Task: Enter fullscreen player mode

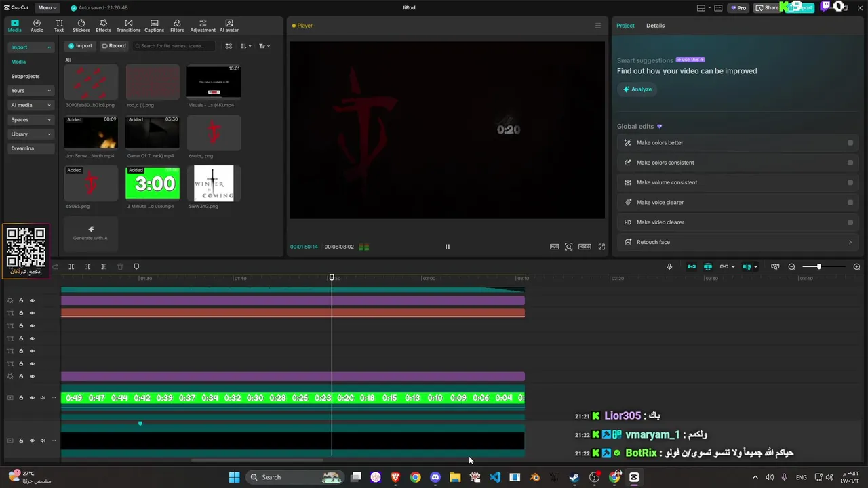Action: (x=601, y=247)
